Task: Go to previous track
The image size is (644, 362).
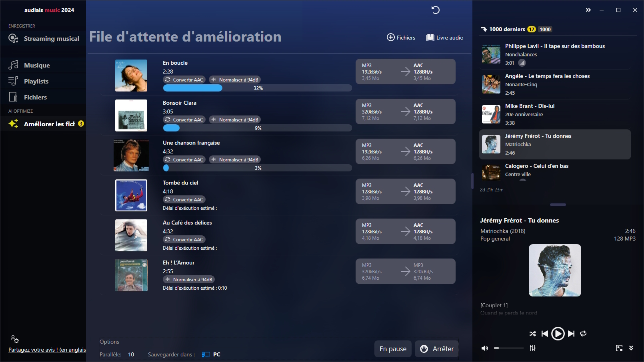Action: [x=545, y=334]
